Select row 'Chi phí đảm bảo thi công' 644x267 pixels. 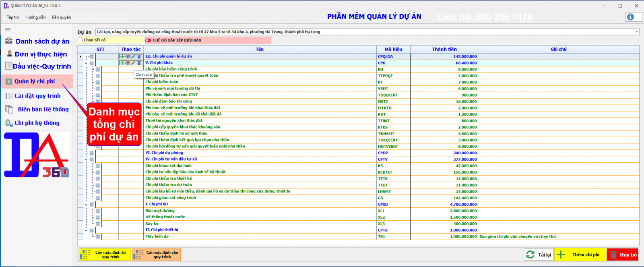358,101
